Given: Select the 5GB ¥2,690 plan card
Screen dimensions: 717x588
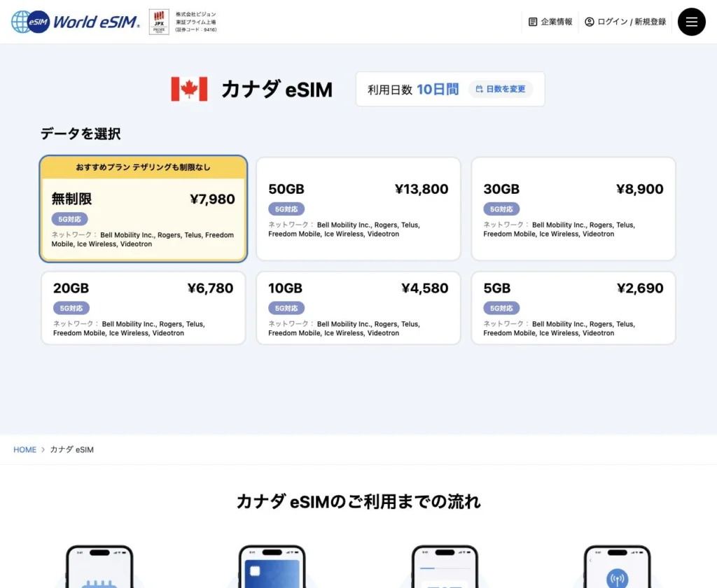Looking at the screenshot, I should [x=573, y=308].
